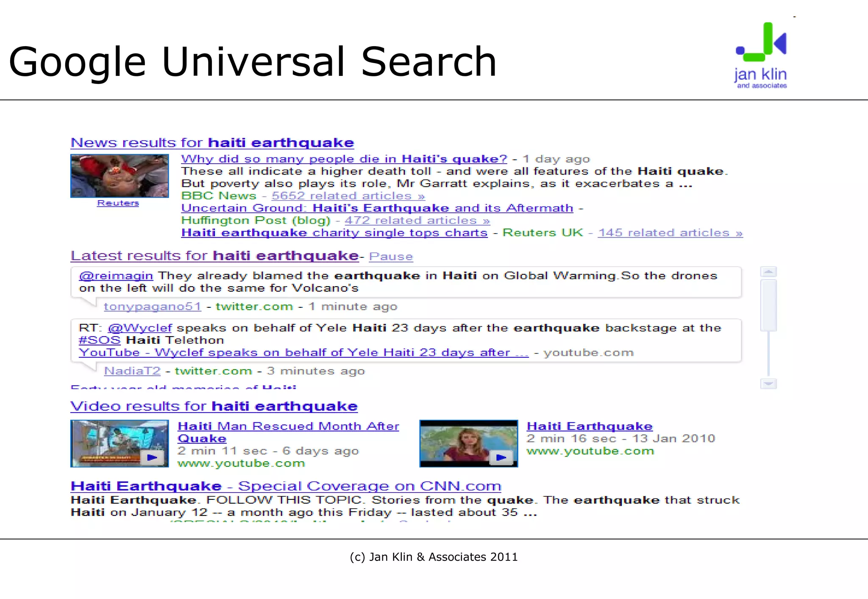View 5652 related articles from BBC News
This screenshot has width=868, height=599.
pos(348,196)
